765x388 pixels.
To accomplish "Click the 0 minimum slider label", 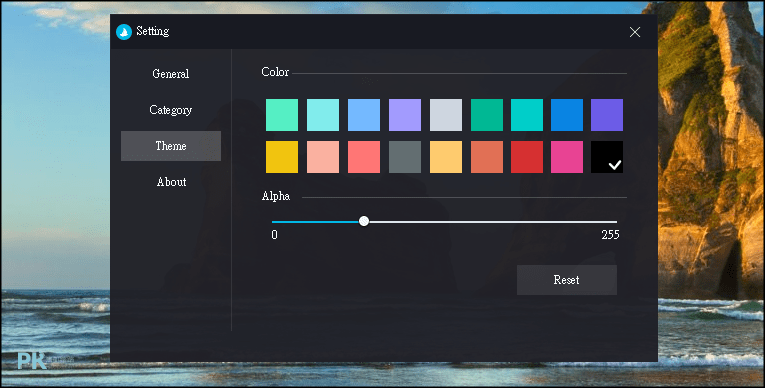I will [x=274, y=235].
